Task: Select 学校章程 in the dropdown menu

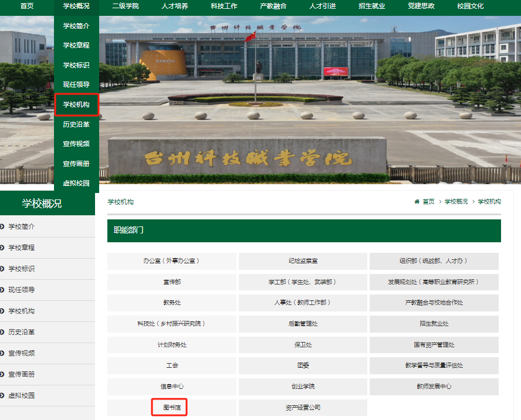Action: 76,45
